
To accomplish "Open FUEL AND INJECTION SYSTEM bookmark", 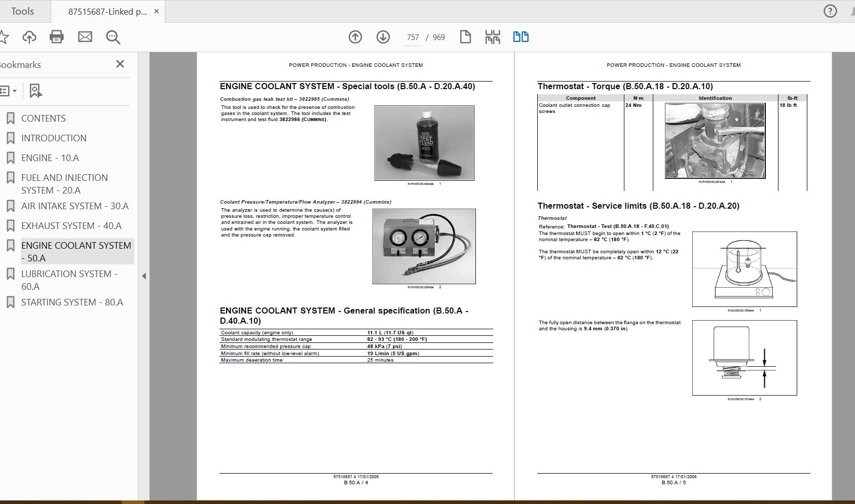I will click(64, 183).
